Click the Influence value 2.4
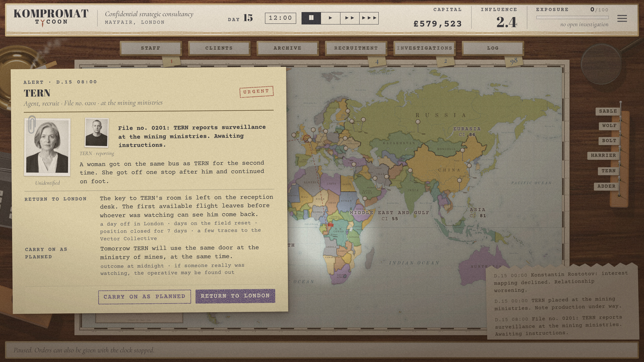Screen dimensions: 644x362 [506, 22]
